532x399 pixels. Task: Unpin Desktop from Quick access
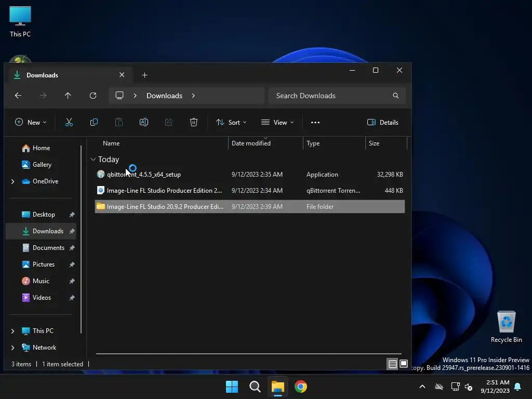click(x=72, y=215)
